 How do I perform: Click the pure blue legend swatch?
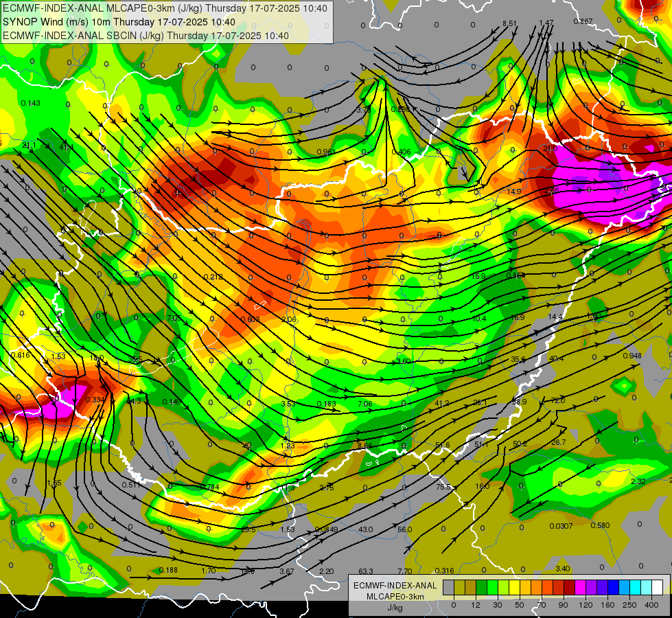[x=614, y=588]
